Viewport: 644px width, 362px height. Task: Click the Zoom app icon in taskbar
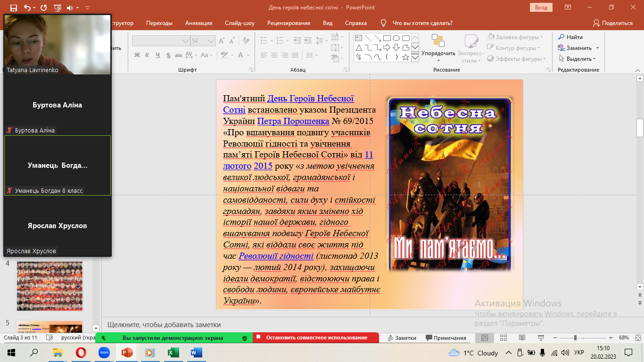[x=104, y=353]
